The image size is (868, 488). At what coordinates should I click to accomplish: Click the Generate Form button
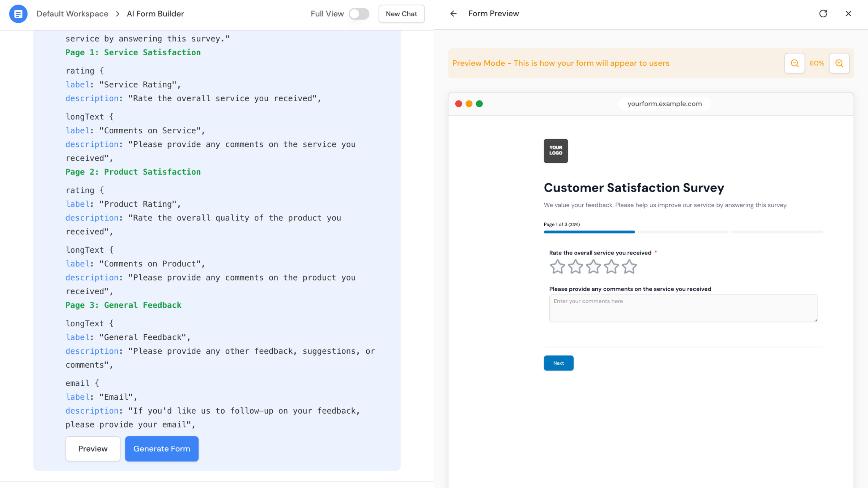tap(162, 449)
